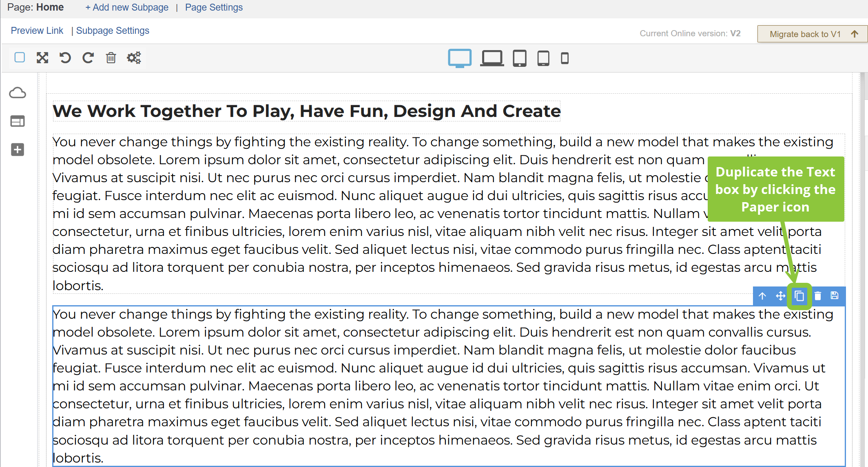Delete text box via floating trash icon
The height and width of the screenshot is (467, 868).
click(x=818, y=296)
